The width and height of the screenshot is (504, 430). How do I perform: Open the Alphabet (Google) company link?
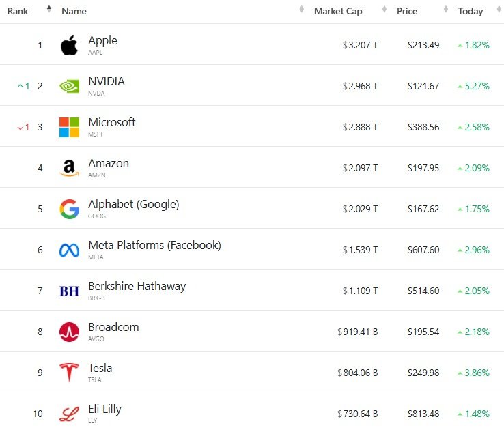(133, 205)
